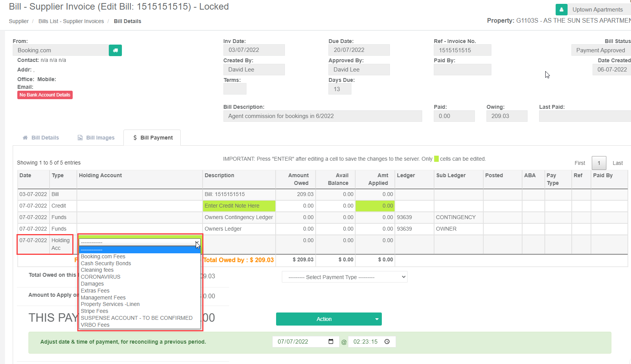The height and width of the screenshot is (364, 631).
Task: Choose Booking.com Fees from holding account list
Action: point(103,256)
